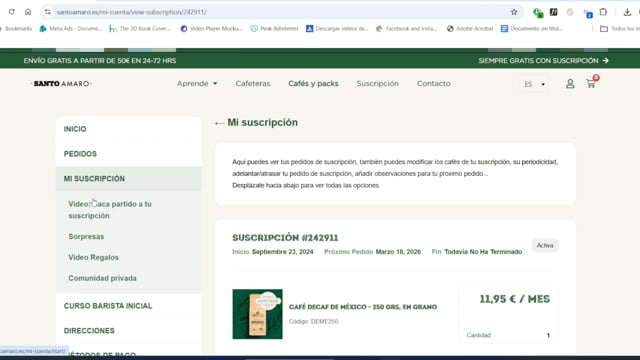Select INICIO in account sidebar

click(129, 129)
